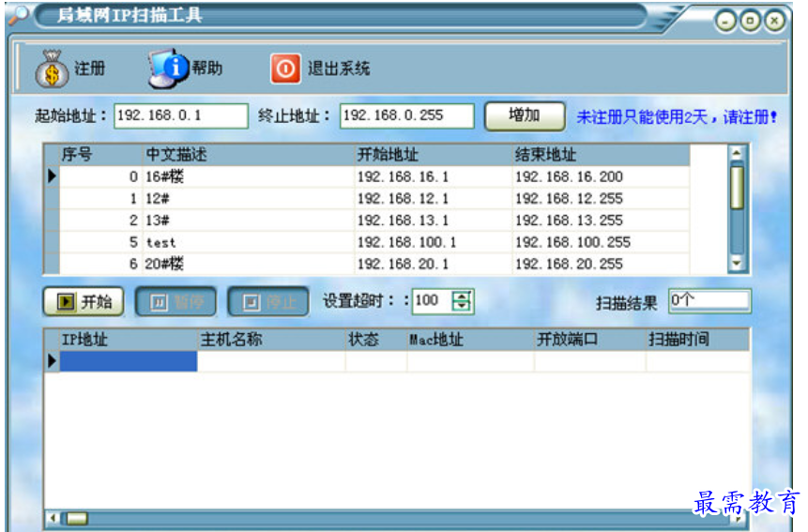Focus the 起始地址 input field
The width and height of the screenshot is (808, 532).
181,115
